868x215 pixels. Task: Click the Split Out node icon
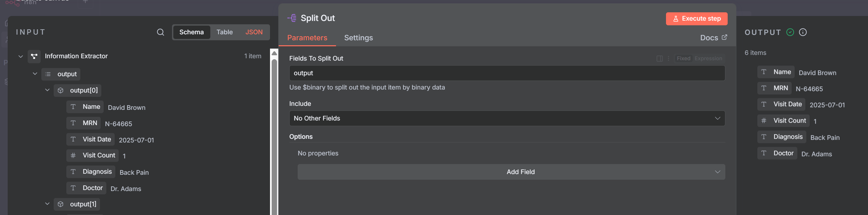click(x=292, y=18)
